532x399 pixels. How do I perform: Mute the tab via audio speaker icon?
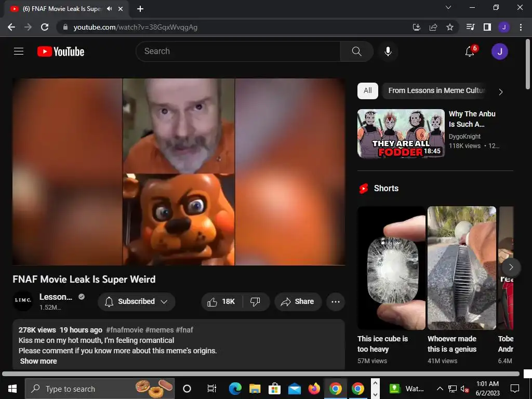click(109, 9)
